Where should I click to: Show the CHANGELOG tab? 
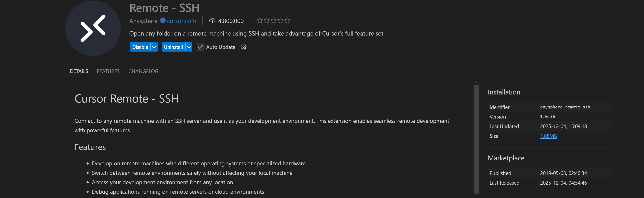[x=143, y=71]
